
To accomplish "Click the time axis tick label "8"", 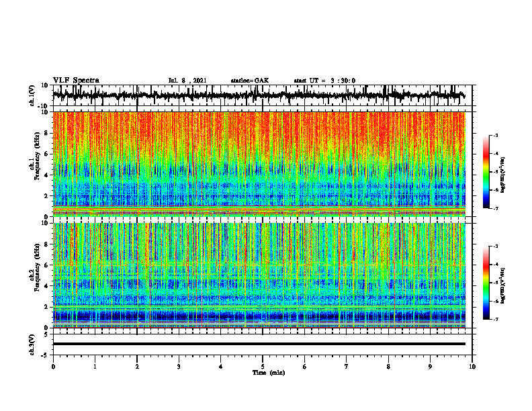I will (x=388, y=367).
